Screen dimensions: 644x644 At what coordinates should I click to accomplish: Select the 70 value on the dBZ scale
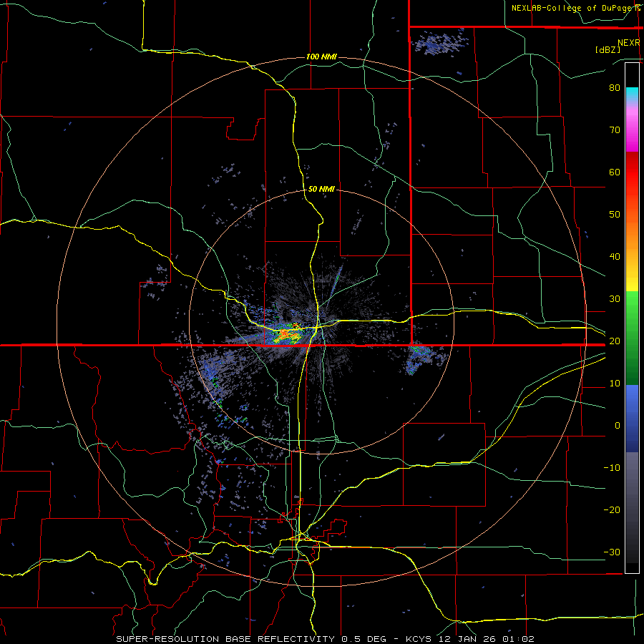pos(615,130)
